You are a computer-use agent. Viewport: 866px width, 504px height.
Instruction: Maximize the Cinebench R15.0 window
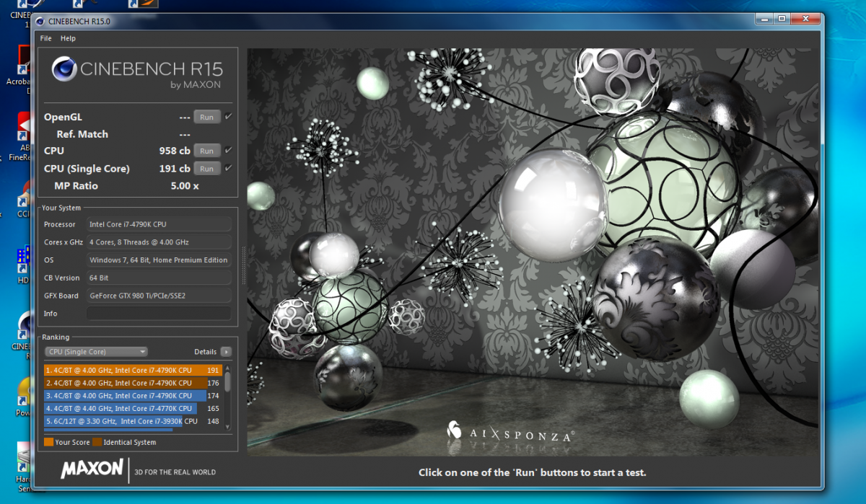780,20
